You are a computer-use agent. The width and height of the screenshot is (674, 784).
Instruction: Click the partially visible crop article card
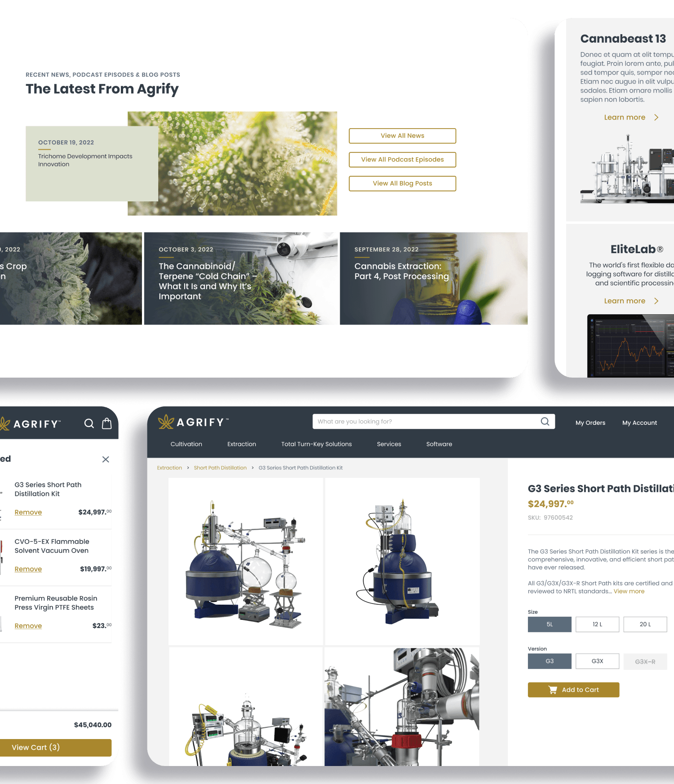tap(71, 278)
